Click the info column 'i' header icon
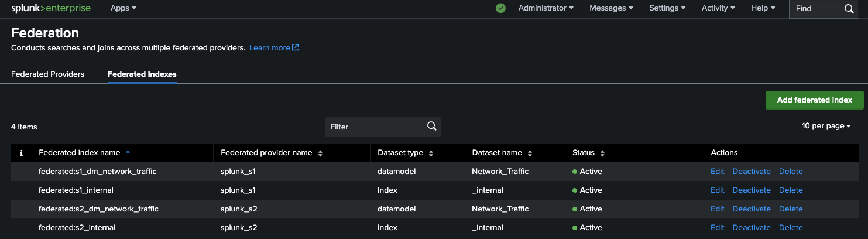Viewport: 868px width, 239px height. (21, 153)
